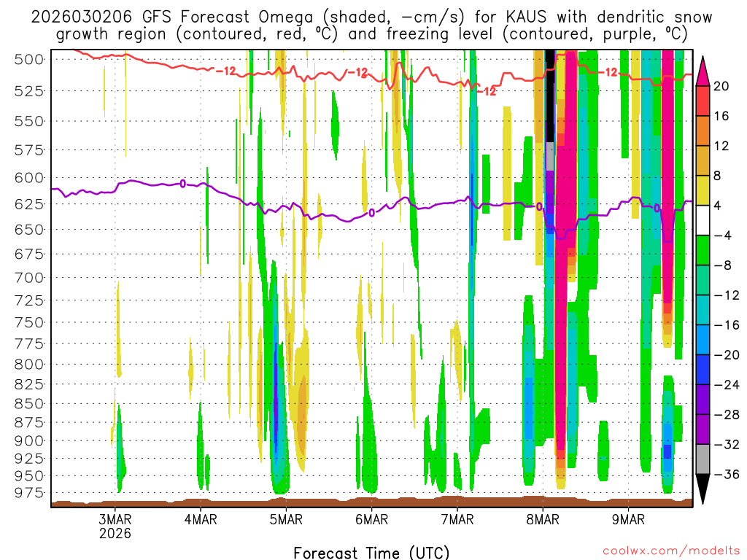Click the 800 pressure level label

28,365
